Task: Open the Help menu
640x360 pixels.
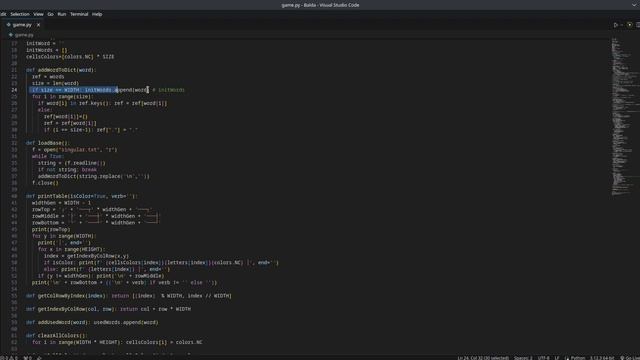Action: pyautogui.click(x=97, y=14)
